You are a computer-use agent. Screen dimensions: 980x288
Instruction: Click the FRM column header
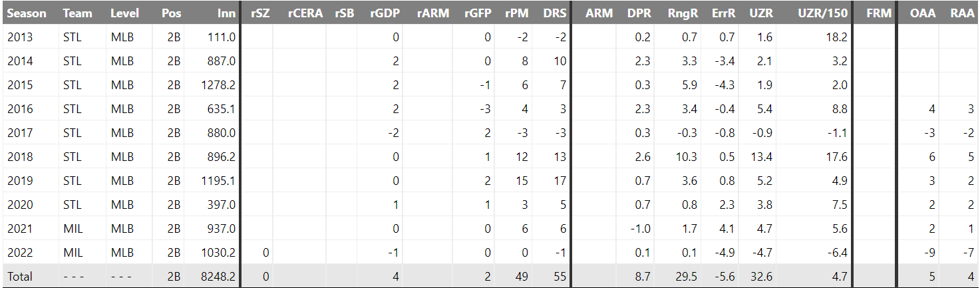[879, 13]
